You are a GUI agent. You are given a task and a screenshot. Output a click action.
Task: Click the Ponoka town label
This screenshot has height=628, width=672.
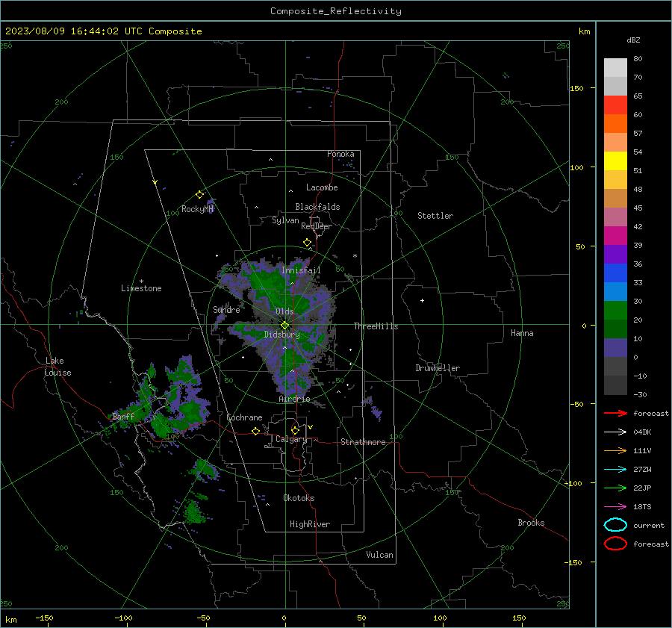tap(340, 154)
